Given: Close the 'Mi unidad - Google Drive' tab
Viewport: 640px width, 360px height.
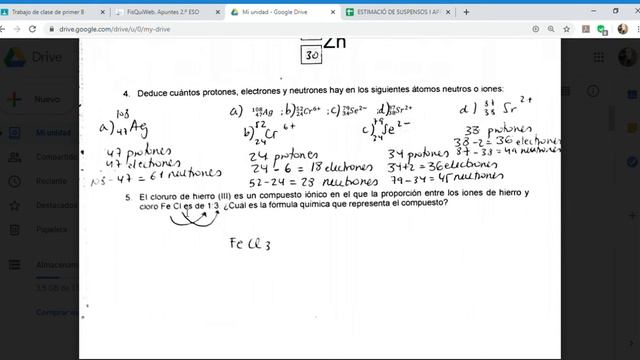Looking at the screenshot, I should [x=333, y=12].
